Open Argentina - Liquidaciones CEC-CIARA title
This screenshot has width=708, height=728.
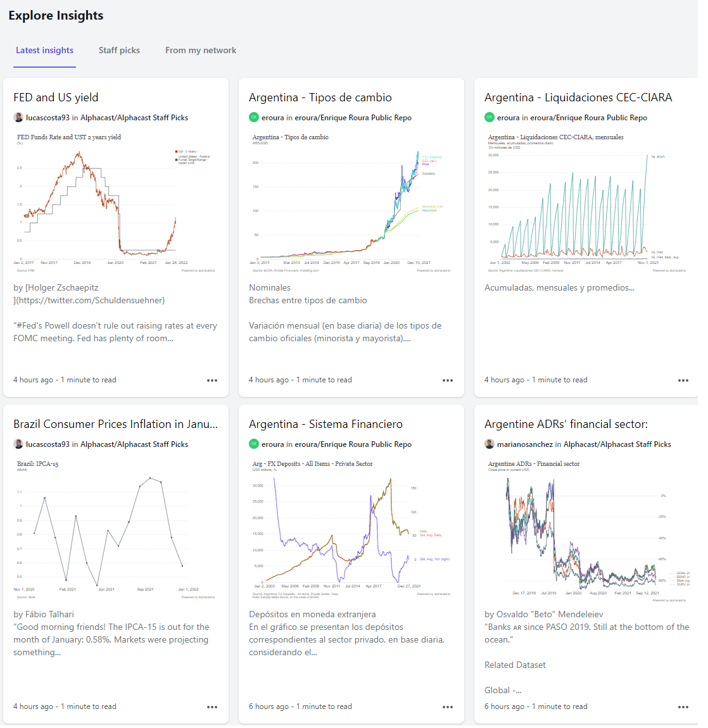coord(578,97)
